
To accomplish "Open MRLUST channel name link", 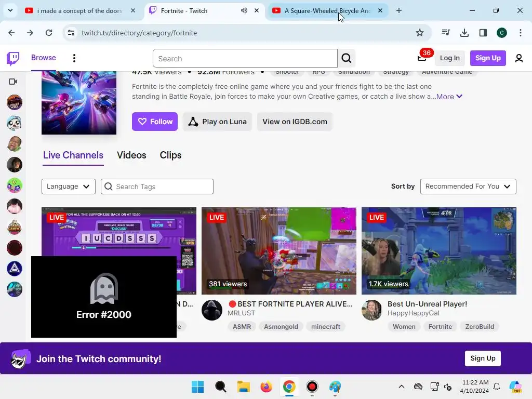I will (241, 313).
